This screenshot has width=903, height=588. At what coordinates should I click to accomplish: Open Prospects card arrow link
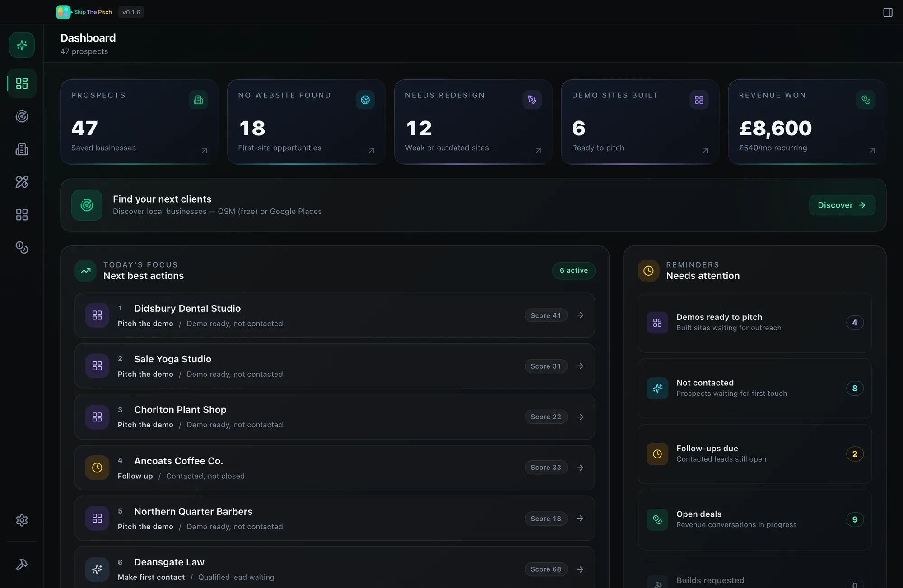[x=205, y=150]
